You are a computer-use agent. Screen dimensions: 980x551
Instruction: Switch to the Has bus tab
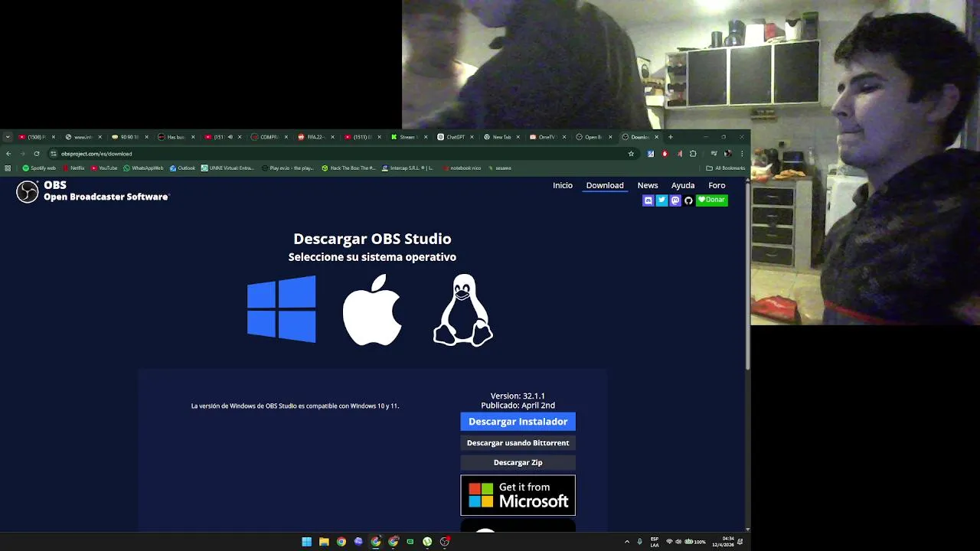[175, 137]
